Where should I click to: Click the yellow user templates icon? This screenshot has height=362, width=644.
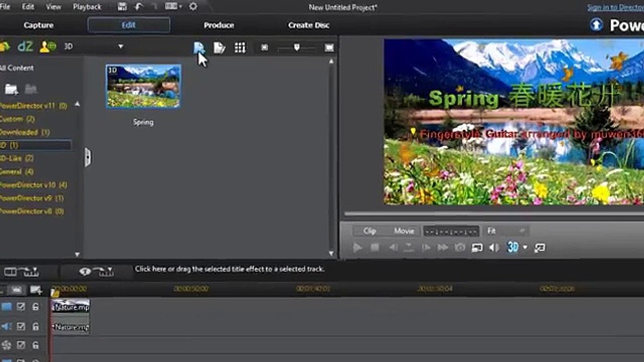point(48,47)
